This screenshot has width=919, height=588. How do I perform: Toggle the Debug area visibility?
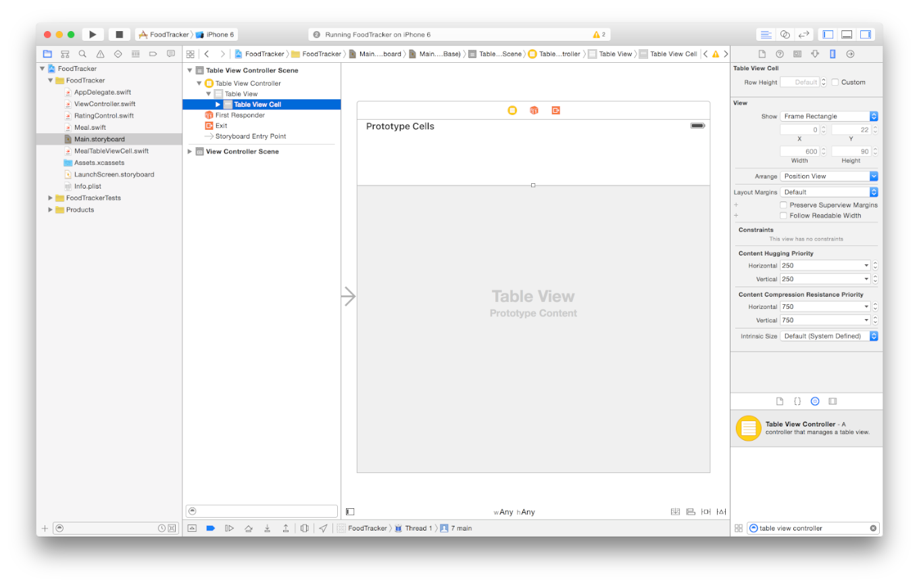tap(847, 34)
